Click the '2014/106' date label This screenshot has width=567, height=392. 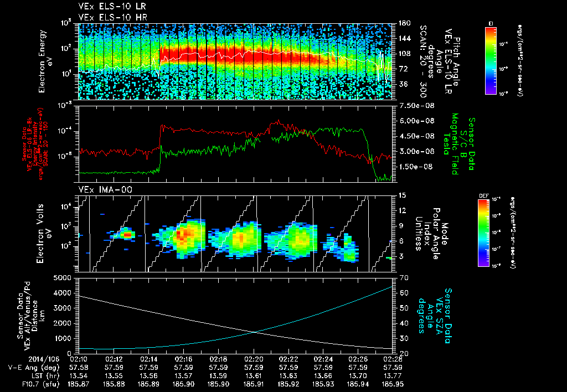pyautogui.click(x=44, y=359)
